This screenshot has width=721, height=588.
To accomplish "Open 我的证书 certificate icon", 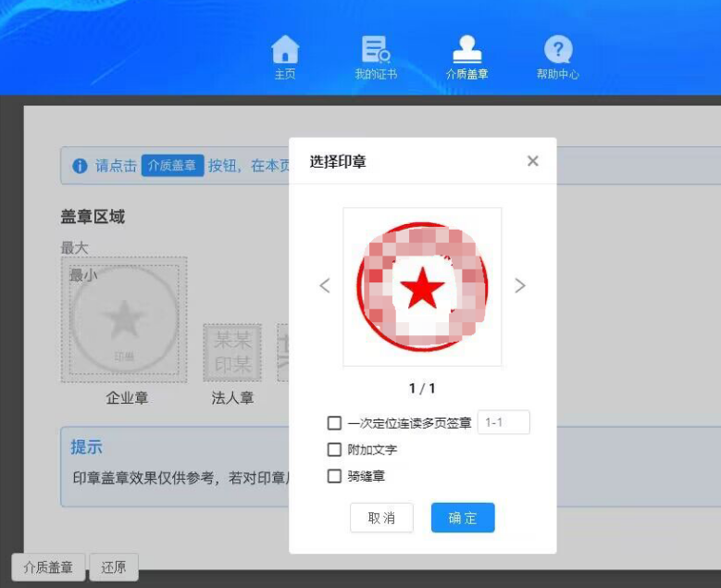I will coord(375,51).
